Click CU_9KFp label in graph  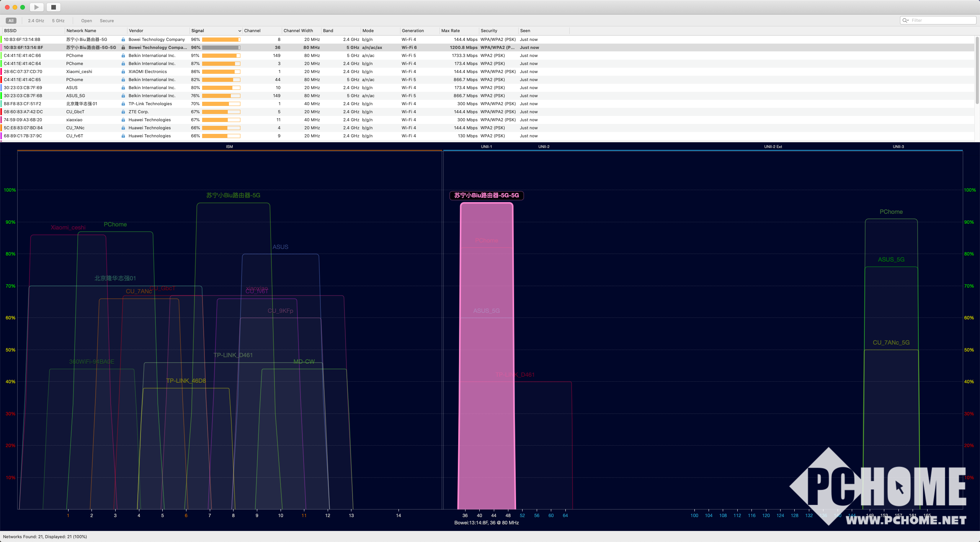pyautogui.click(x=280, y=311)
